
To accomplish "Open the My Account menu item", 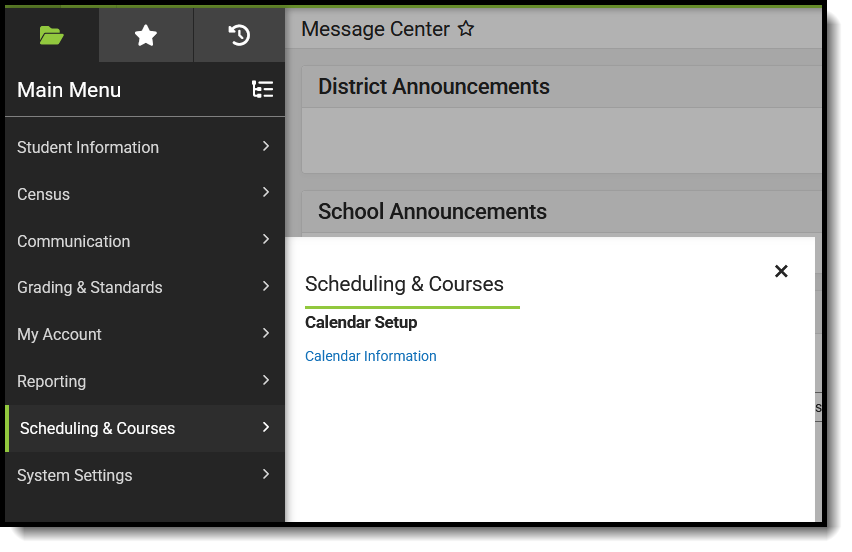I will 59,334.
